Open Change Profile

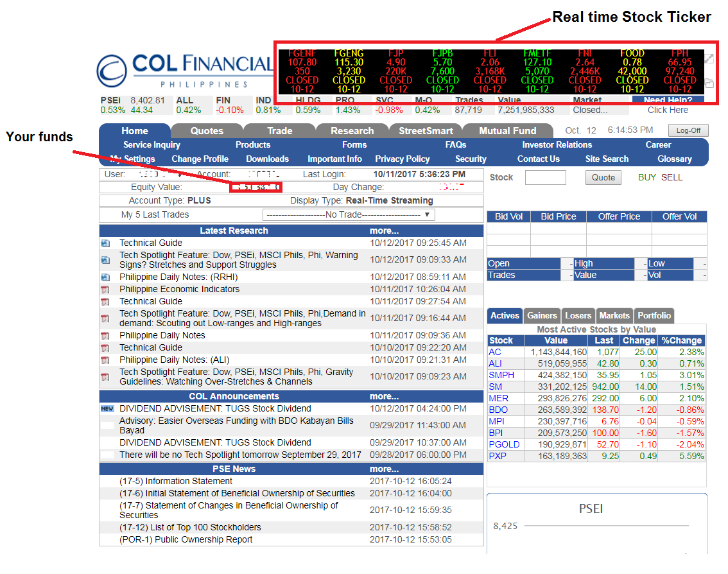pyautogui.click(x=200, y=159)
